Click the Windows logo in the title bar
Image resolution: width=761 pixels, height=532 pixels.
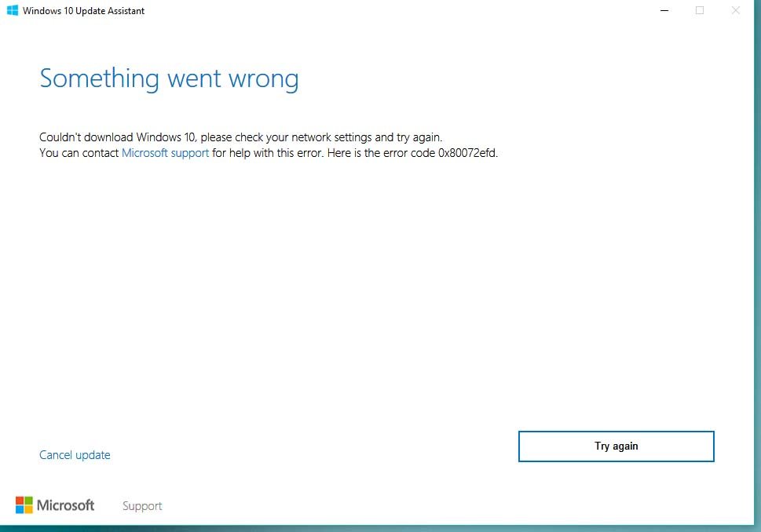pos(12,10)
